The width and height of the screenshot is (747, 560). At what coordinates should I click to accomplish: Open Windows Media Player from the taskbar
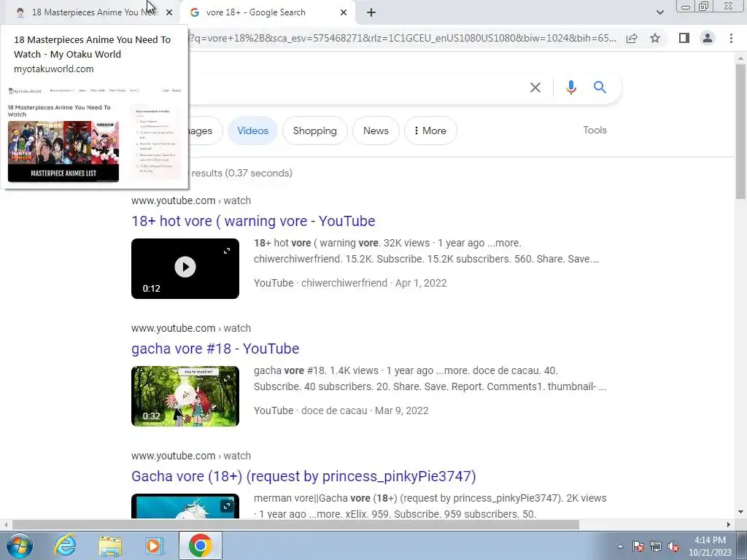[154, 545]
